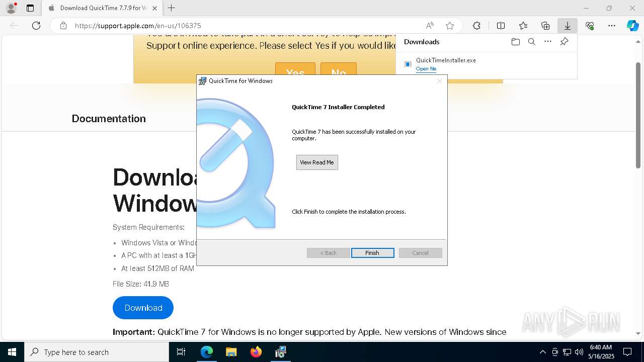Search downloads with magnifier icon
644x362 pixels.
pyautogui.click(x=532, y=42)
